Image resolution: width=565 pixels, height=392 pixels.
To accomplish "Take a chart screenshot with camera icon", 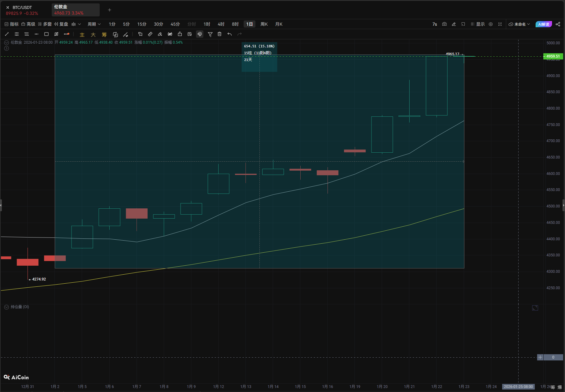I will [x=444, y=24].
